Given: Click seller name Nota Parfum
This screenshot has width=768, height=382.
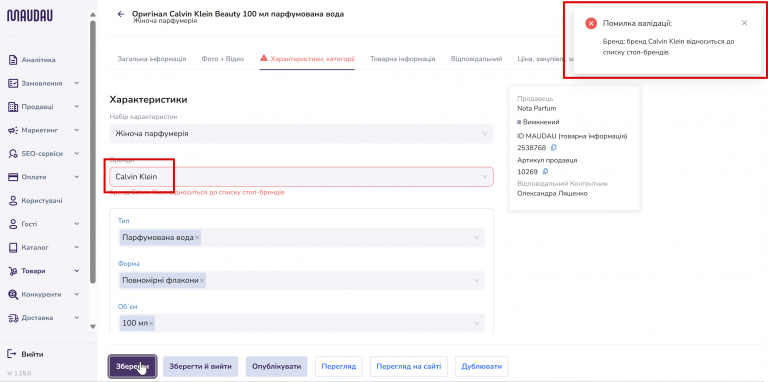Looking at the screenshot, I should (537, 108).
